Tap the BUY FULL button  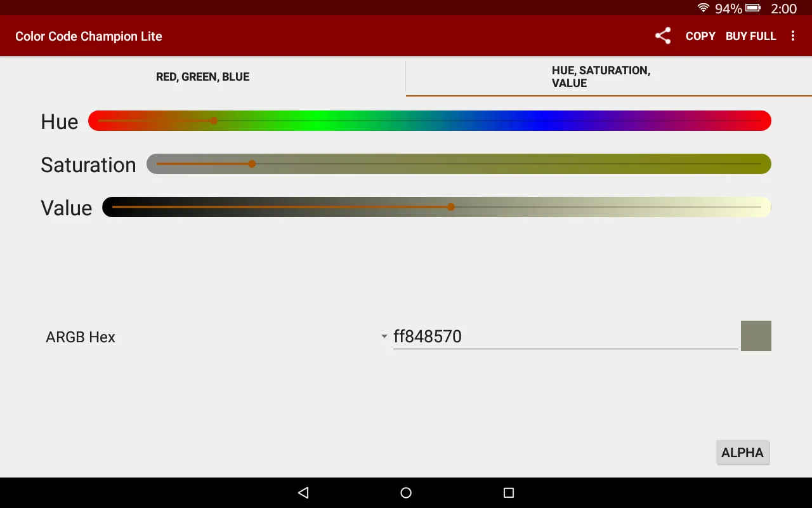click(751, 36)
